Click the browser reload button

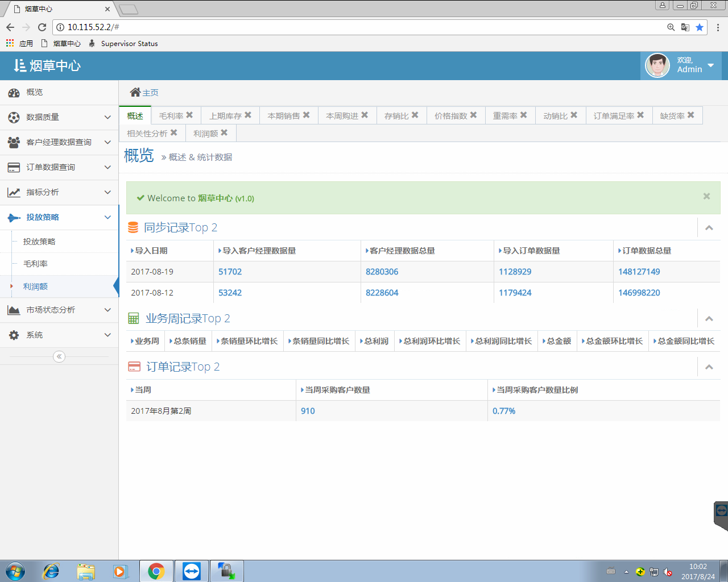click(42, 27)
